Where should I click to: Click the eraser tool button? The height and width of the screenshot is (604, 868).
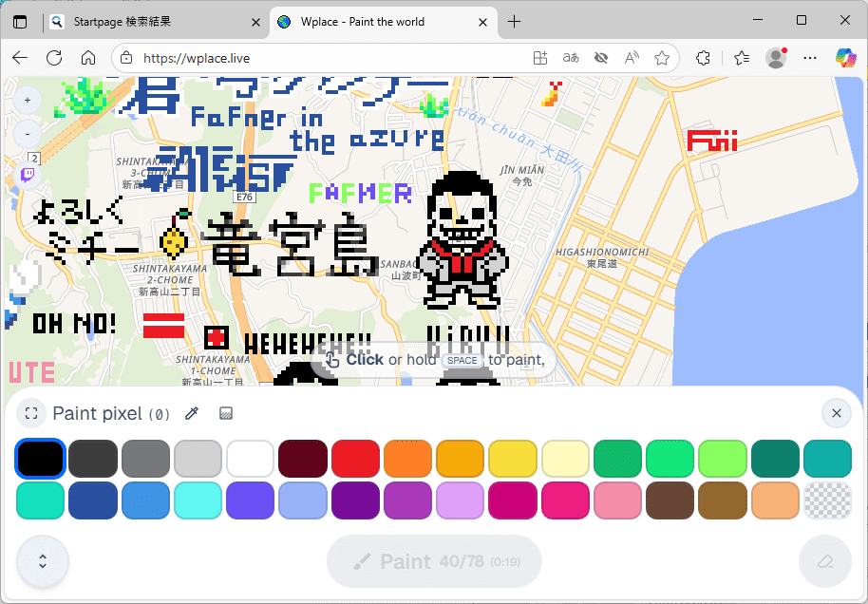point(824,561)
